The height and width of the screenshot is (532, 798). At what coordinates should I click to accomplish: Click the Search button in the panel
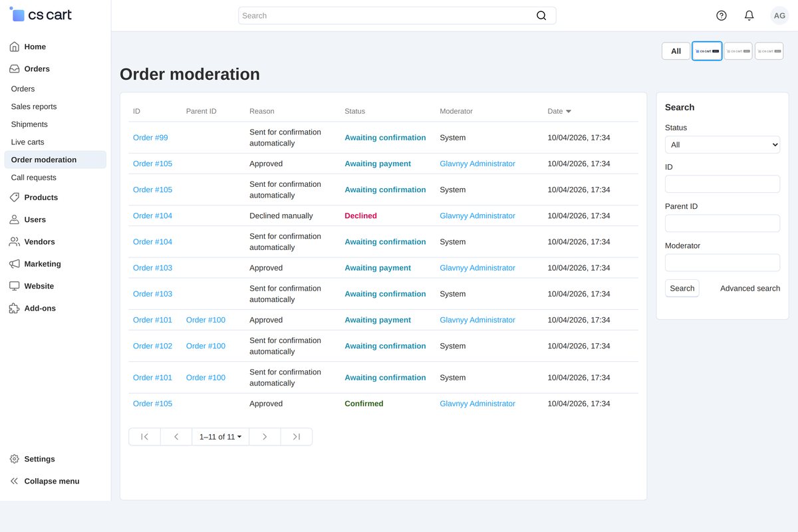pos(682,288)
